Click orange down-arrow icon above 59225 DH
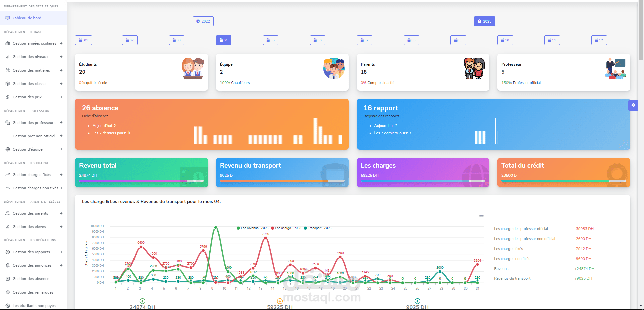 tap(280, 301)
